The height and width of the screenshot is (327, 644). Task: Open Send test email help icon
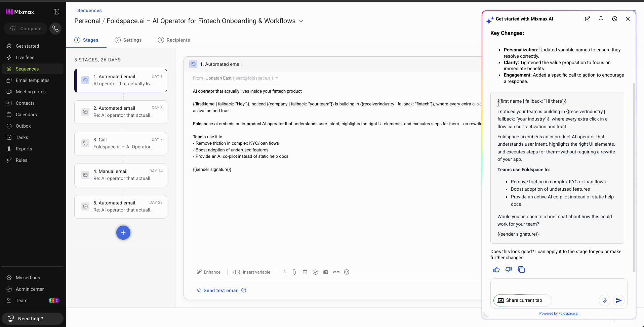244,290
